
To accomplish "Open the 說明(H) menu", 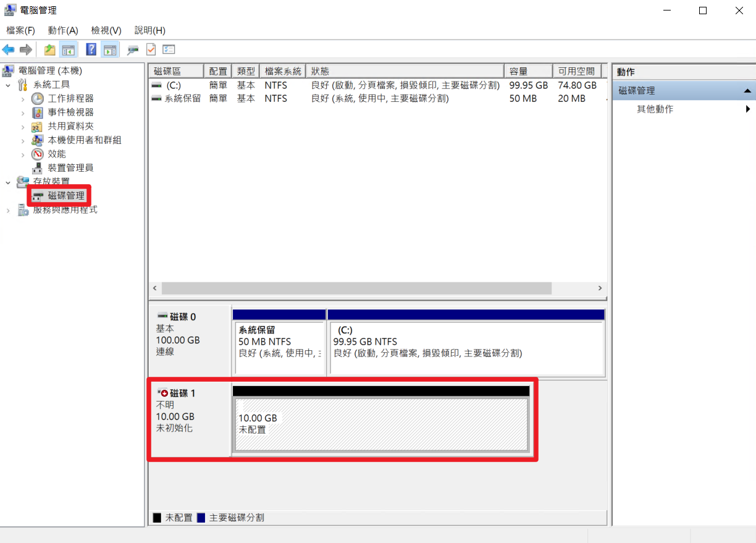I will [150, 30].
